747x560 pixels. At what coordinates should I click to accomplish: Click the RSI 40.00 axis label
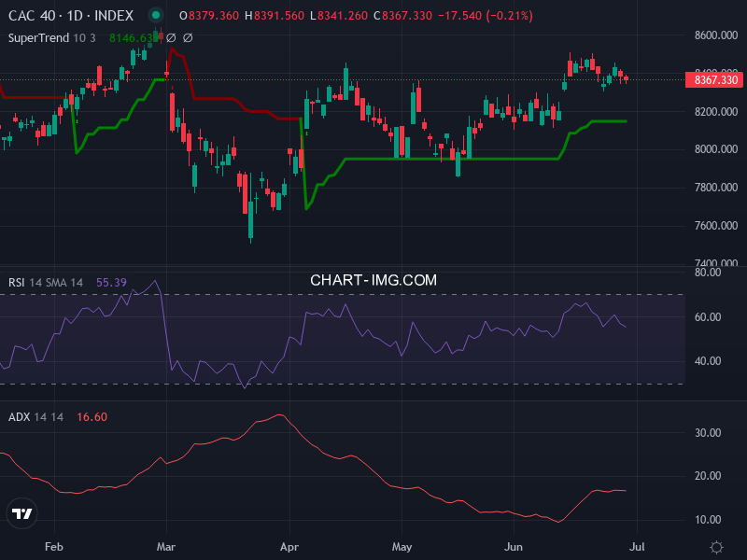pyautogui.click(x=708, y=361)
